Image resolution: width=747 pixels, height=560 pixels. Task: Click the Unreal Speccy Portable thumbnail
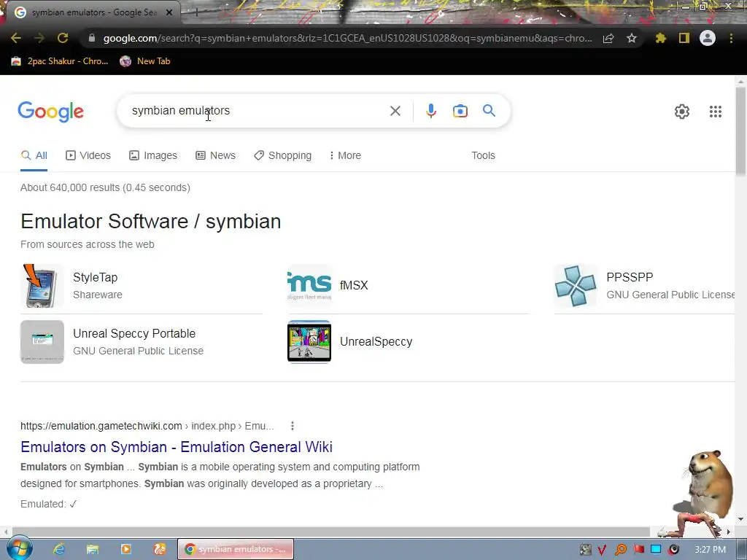click(x=42, y=342)
